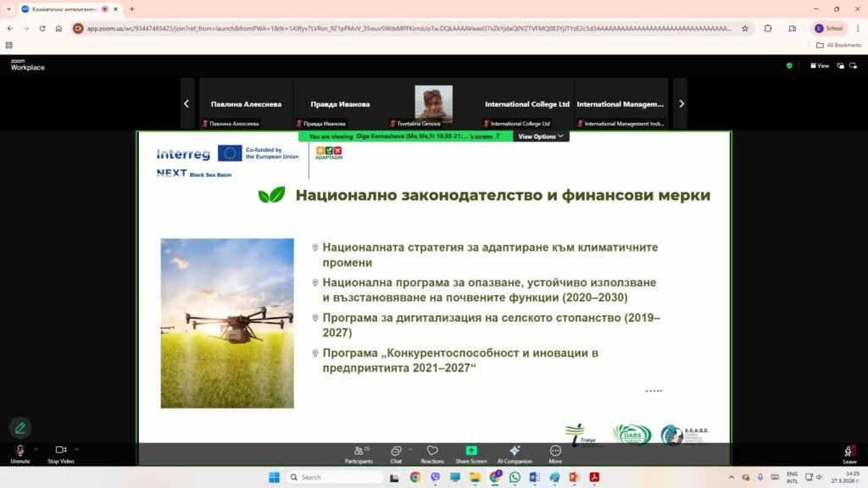The image size is (868, 488).
Task: Open the Chat panel
Action: (396, 451)
